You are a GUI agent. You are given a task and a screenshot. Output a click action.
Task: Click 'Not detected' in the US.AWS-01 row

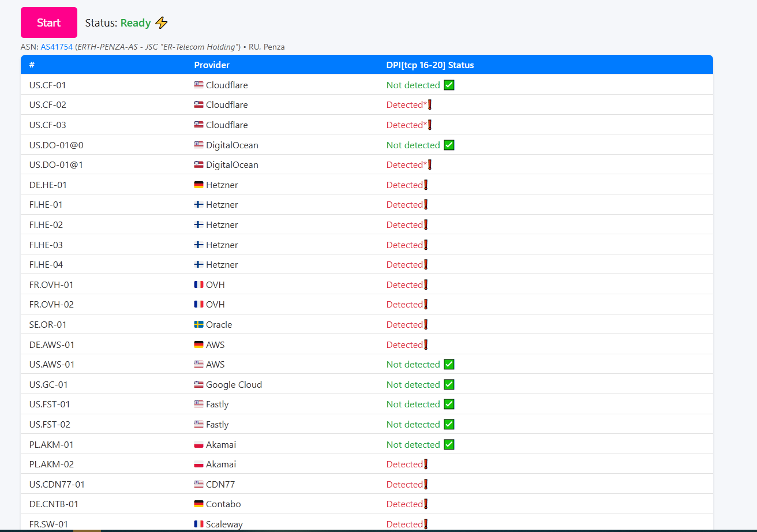coord(413,364)
